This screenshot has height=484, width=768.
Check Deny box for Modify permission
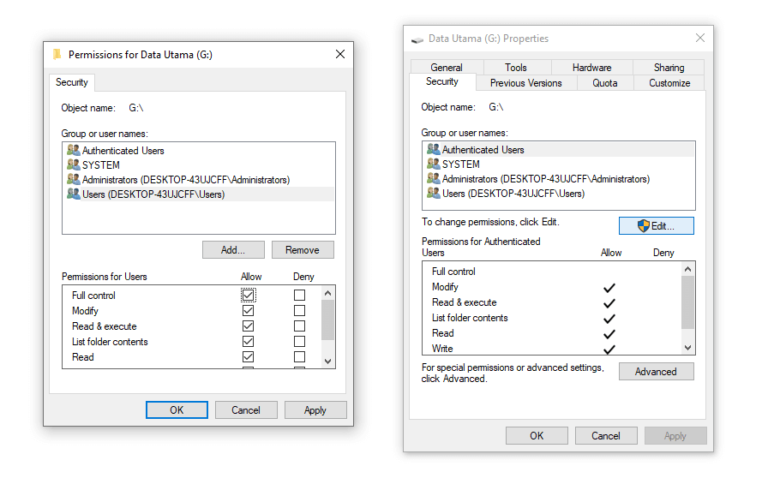(x=299, y=311)
